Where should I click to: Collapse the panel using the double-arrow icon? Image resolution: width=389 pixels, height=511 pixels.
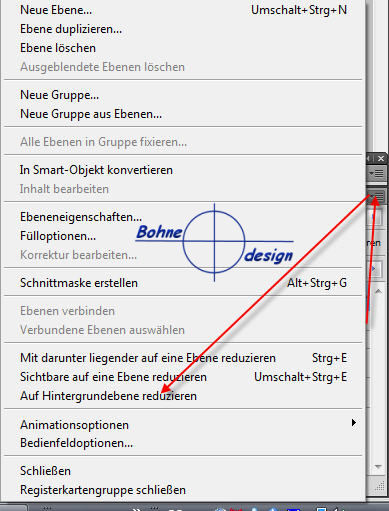[x=369, y=159]
